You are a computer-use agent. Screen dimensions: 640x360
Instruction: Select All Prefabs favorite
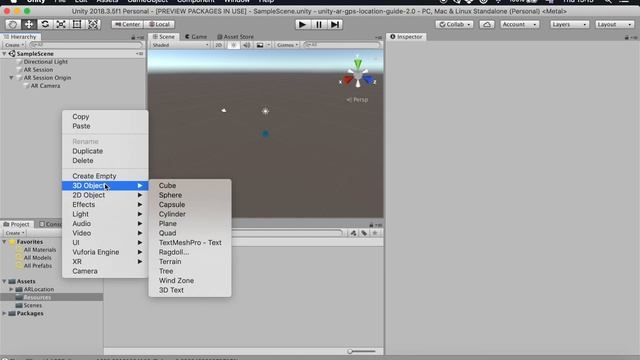click(x=38, y=266)
